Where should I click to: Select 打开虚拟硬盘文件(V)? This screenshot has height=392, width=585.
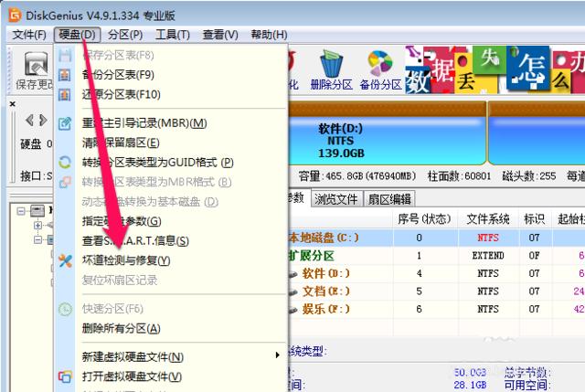click(x=132, y=376)
